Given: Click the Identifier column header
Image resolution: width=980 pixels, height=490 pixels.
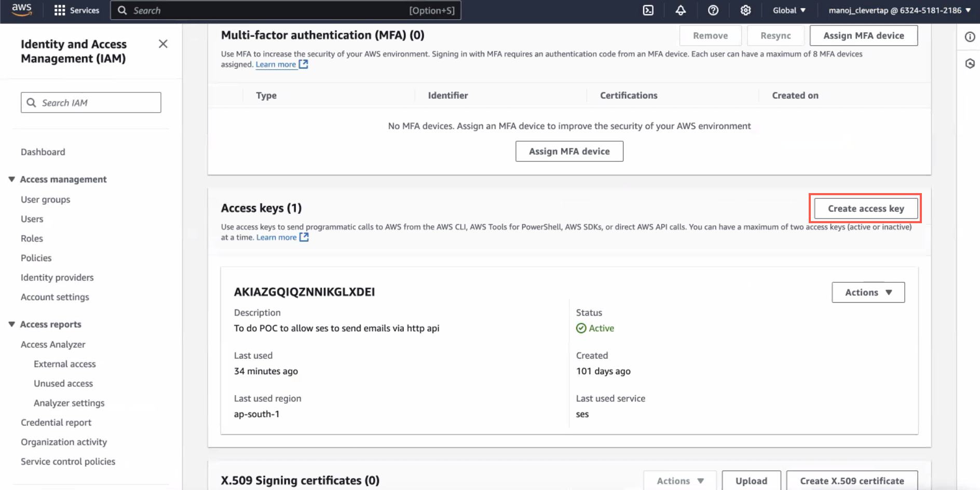Looking at the screenshot, I should (x=448, y=96).
